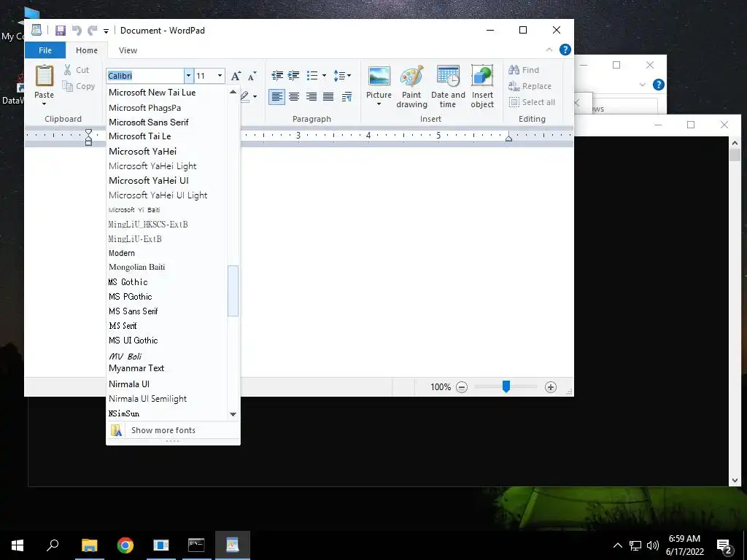Click the zoom out minus button
This screenshot has width=747, height=560.
point(462,387)
